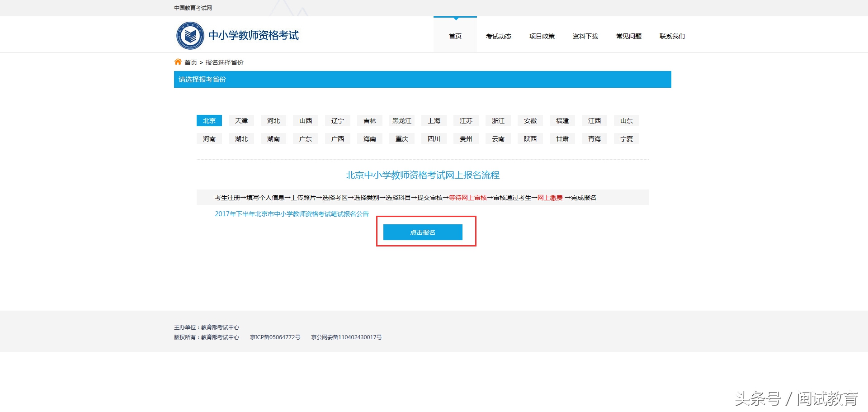Click the 点击报名 registration button
This screenshot has height=412, width=868.
423,232
